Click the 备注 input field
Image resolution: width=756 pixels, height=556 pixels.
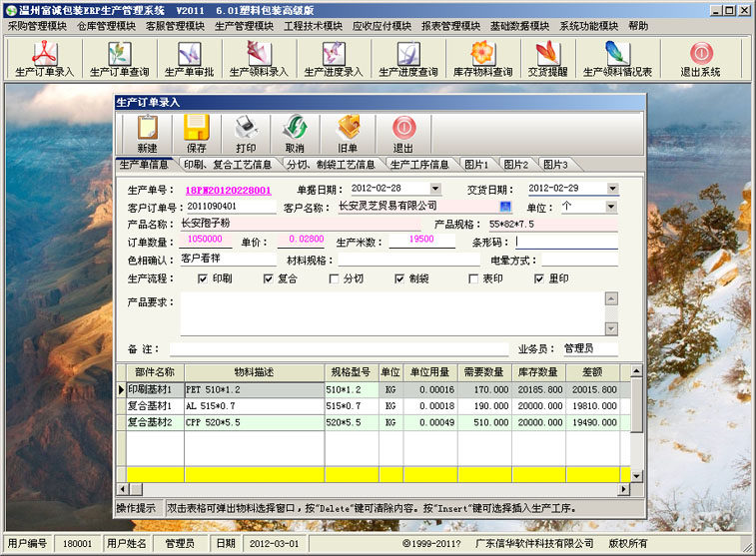point(339,348)
